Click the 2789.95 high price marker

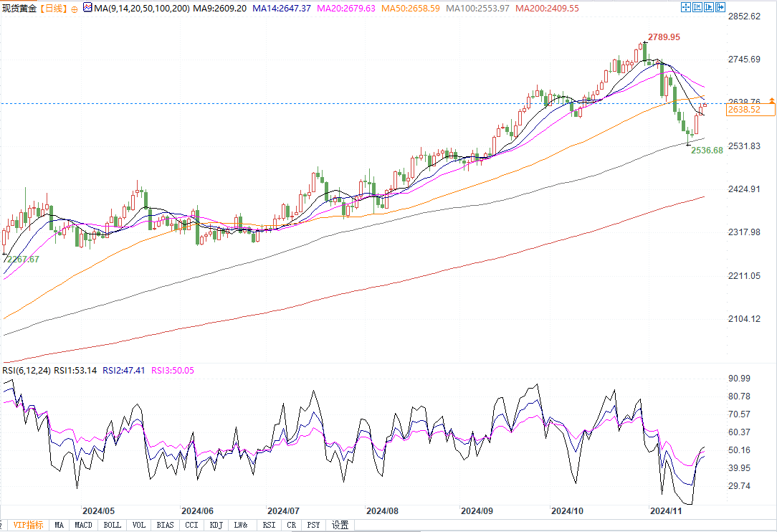[664, 37]
